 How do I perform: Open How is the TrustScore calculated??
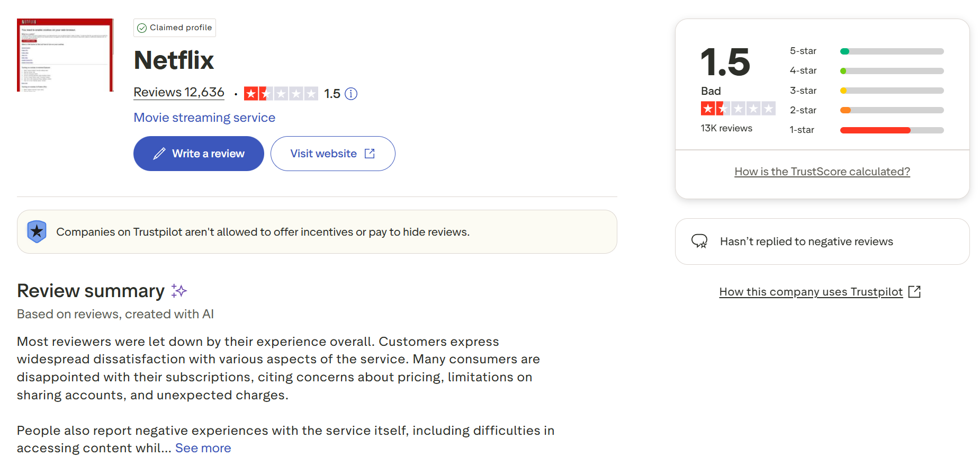click(x=822, y=172)
